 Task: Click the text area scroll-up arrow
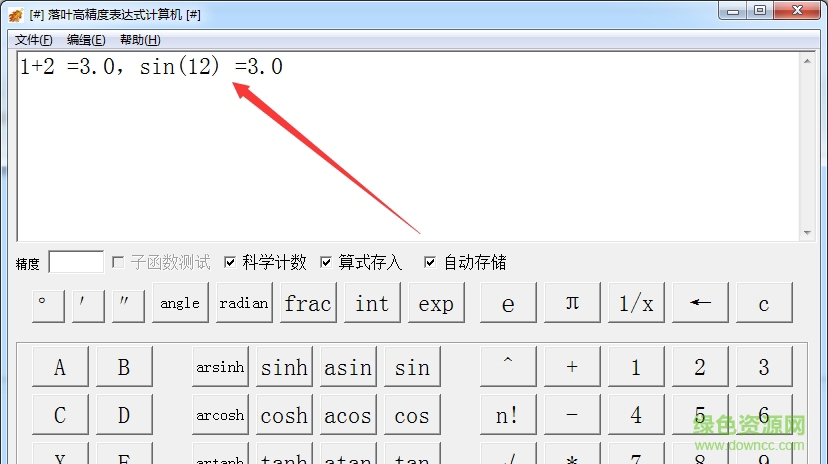click(807, 61)
